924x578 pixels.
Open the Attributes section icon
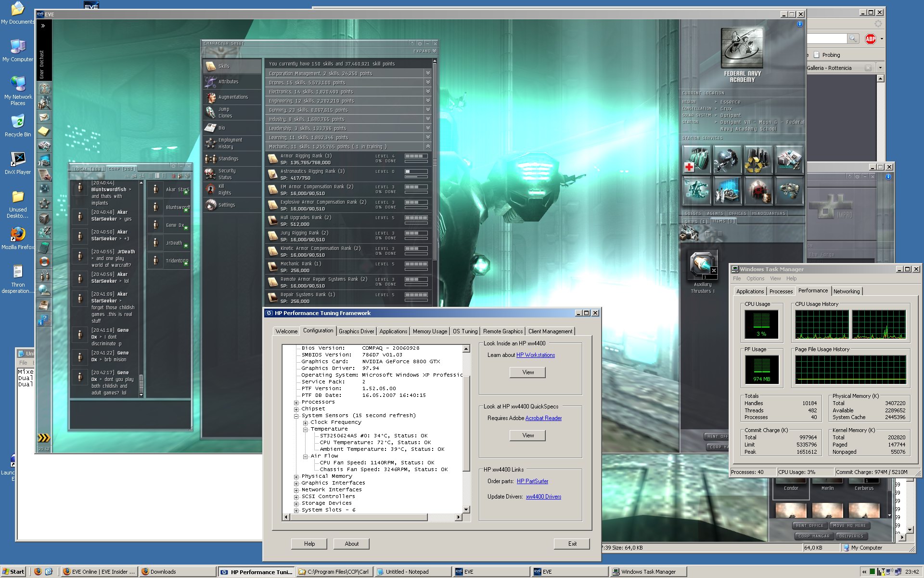[x=211, y=82]
